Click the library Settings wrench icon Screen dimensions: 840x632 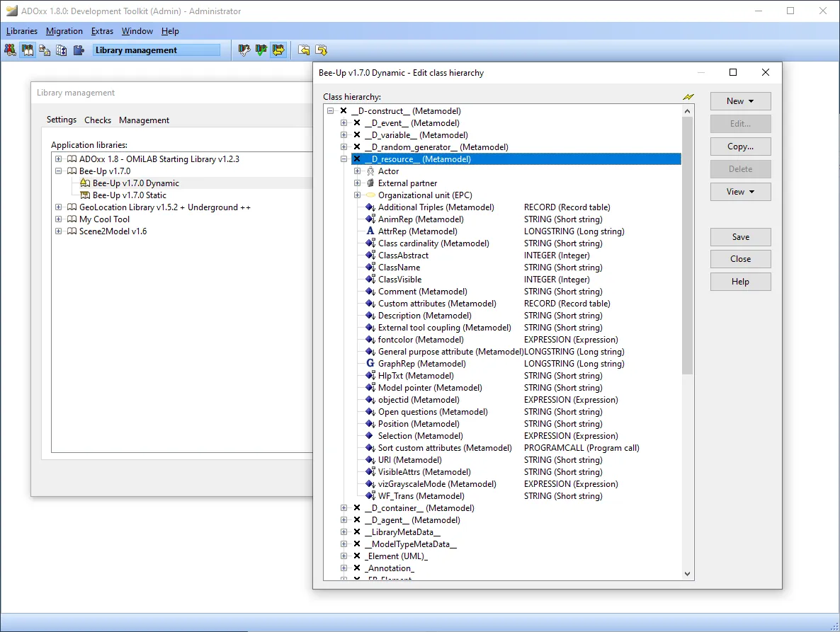[244, 50]
